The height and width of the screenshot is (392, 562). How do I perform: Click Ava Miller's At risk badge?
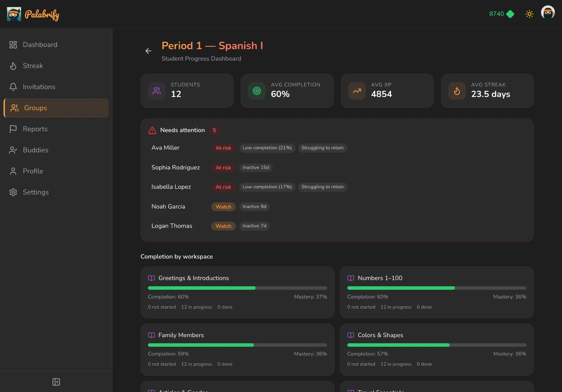pos(223,148)
